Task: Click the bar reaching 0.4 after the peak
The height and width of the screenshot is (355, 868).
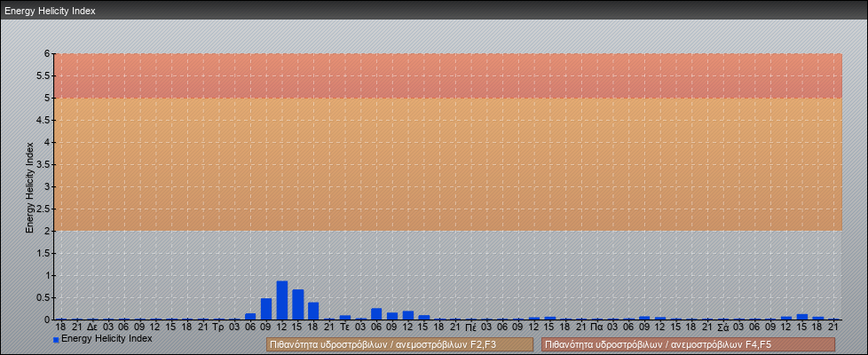Action: 313,311
